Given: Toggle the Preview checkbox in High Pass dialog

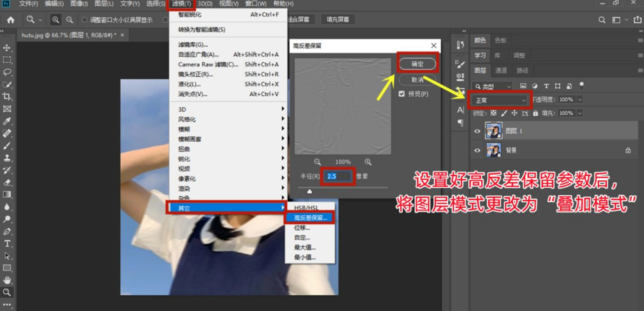Looking at the screenshot, I should 402,94.
